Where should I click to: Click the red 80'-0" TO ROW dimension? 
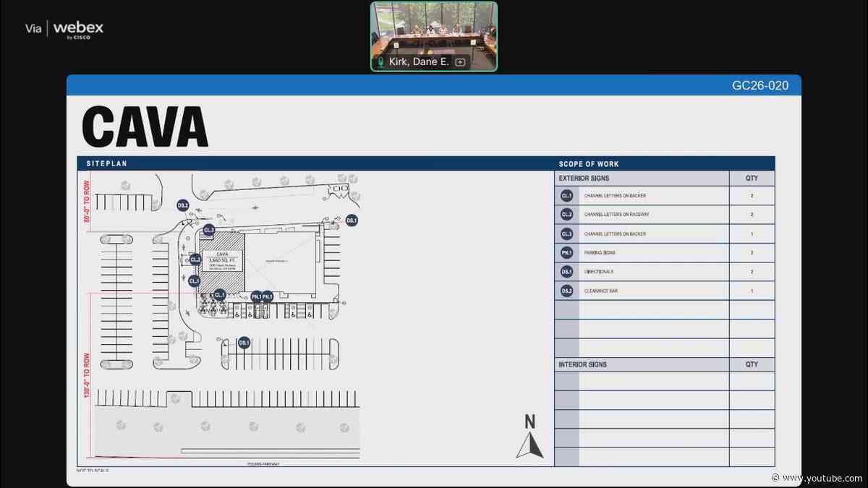pos(86,200)
